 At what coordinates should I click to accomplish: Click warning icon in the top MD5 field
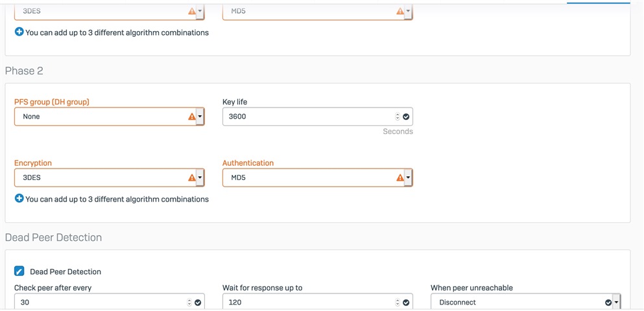click(x=400, y=12)
